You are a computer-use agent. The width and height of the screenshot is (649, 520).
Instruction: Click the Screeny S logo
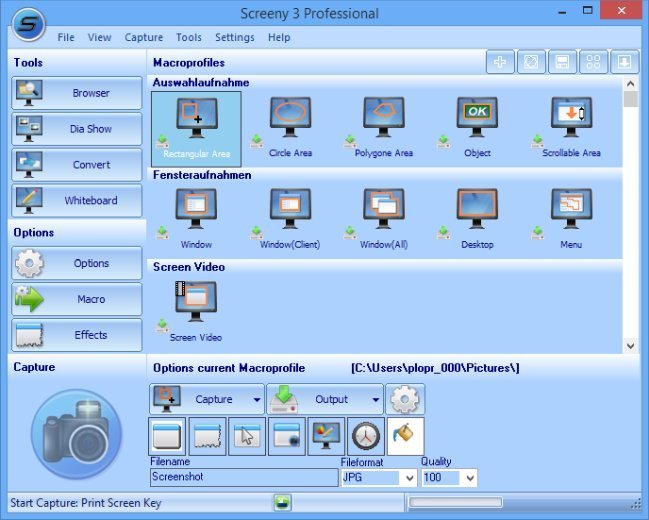click(28, 24)
